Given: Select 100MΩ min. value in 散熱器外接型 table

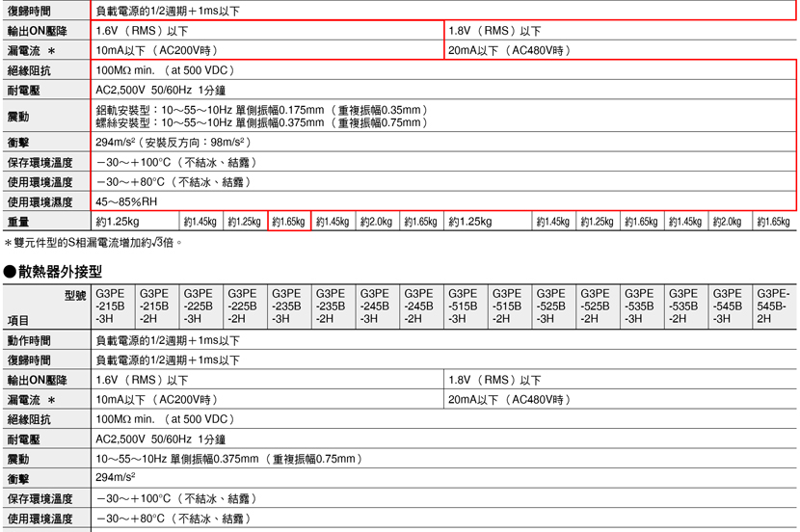Looking at the screenshot, I should (166, 419).
